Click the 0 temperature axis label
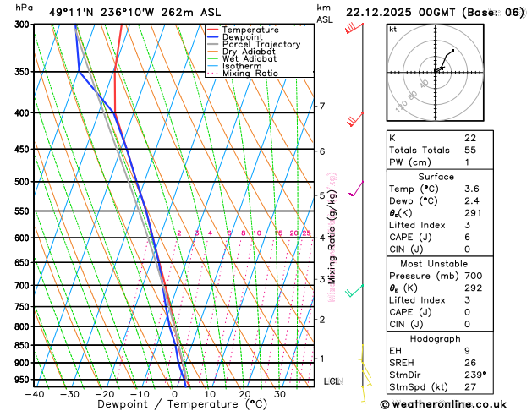The image size is (532, 411). point(174,394)
